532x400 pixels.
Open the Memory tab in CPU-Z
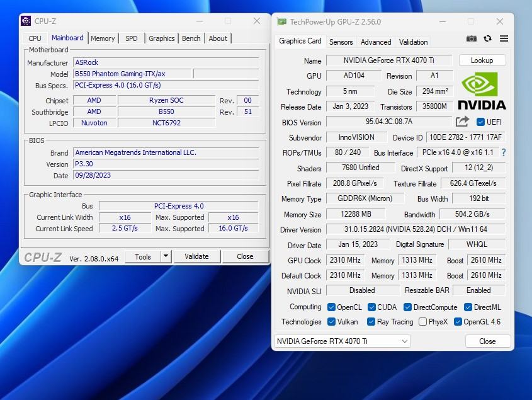pos(103,38)
